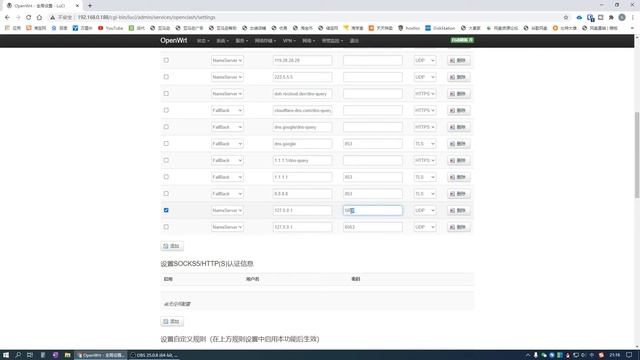Open the 状态 menu in OpenWrt navbar
This screenshot has width=640, height=360.
point(203,41)
